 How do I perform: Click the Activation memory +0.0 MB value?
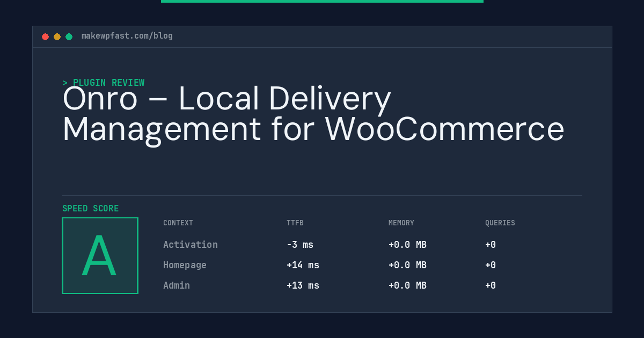(x=407, y=245)
